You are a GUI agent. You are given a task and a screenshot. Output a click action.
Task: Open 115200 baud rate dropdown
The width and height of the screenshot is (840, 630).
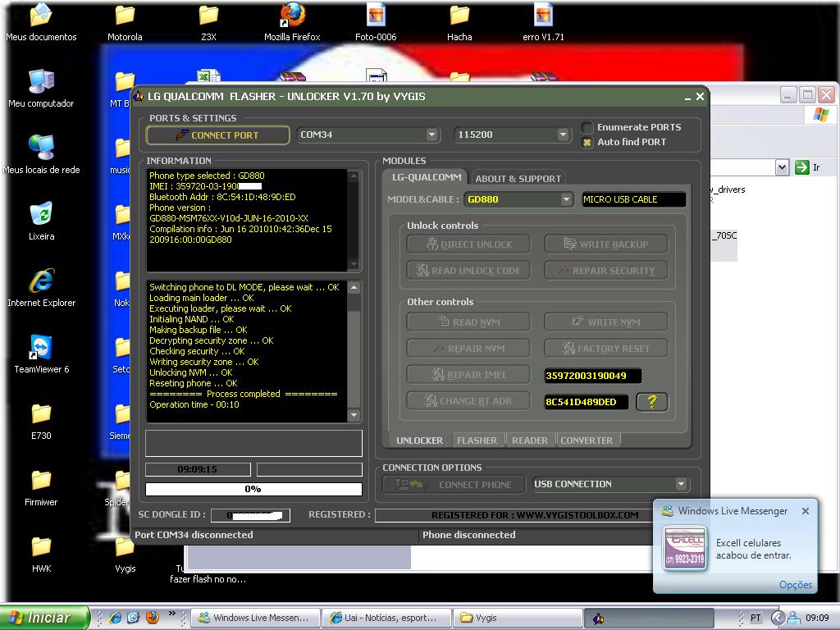[x=562, y=135]
